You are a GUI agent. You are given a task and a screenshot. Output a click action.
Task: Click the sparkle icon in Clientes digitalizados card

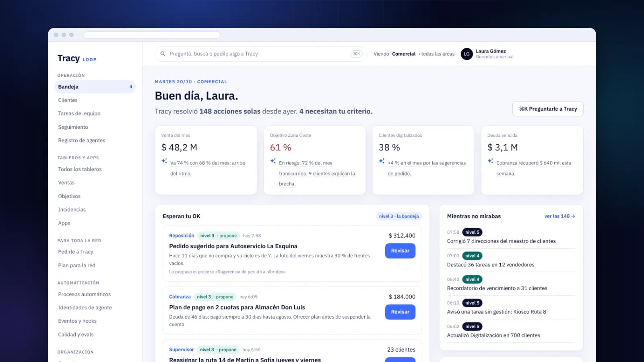[x=382, y=161]
